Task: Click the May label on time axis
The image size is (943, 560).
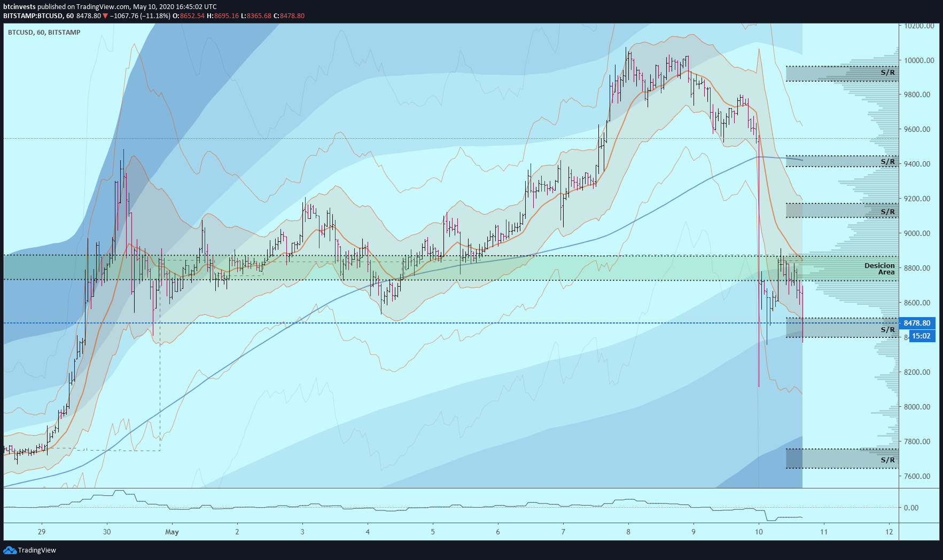Action: pos(172,532)
